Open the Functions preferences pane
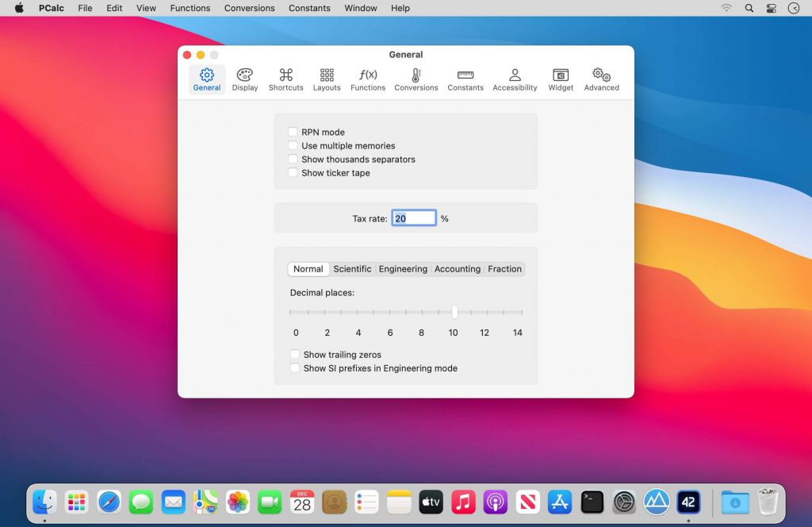 [x=367, y=79]
